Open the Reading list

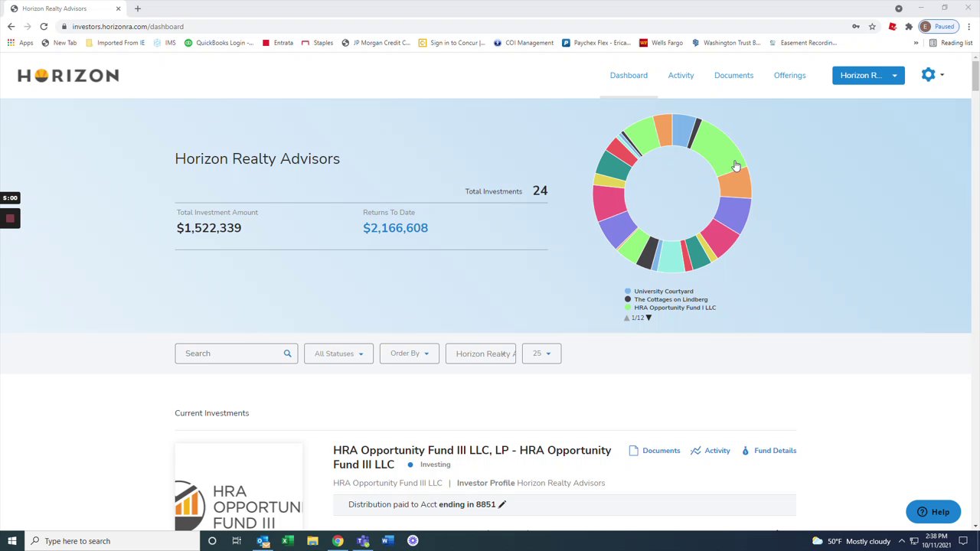[951, 43]
